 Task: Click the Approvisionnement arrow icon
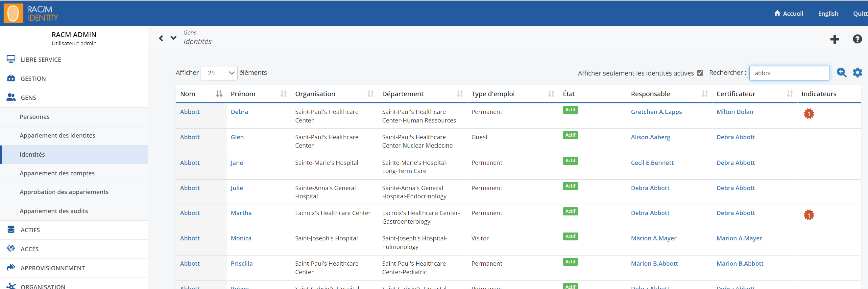click(x=11, y=267)
